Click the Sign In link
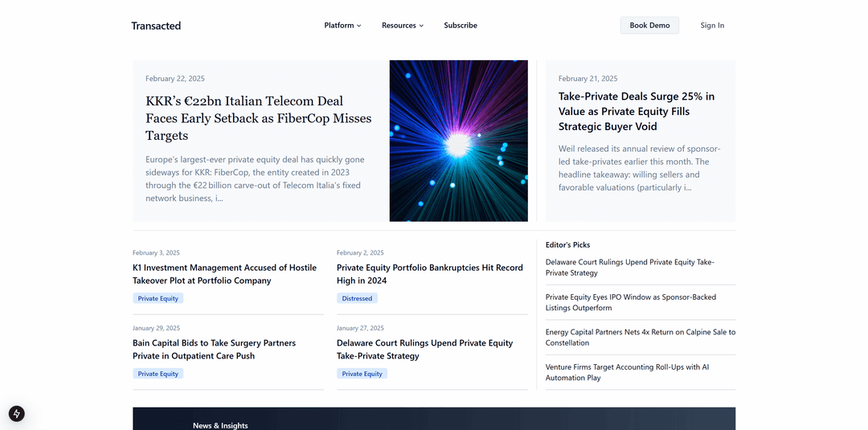868x430 pixels. pos(712,26)
